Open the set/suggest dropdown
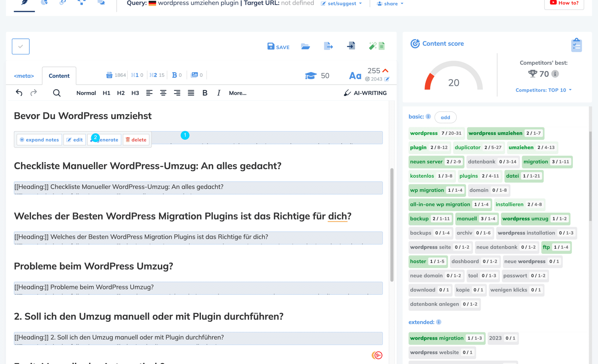This screenshot has width=598, height=364. pos(341,4)
